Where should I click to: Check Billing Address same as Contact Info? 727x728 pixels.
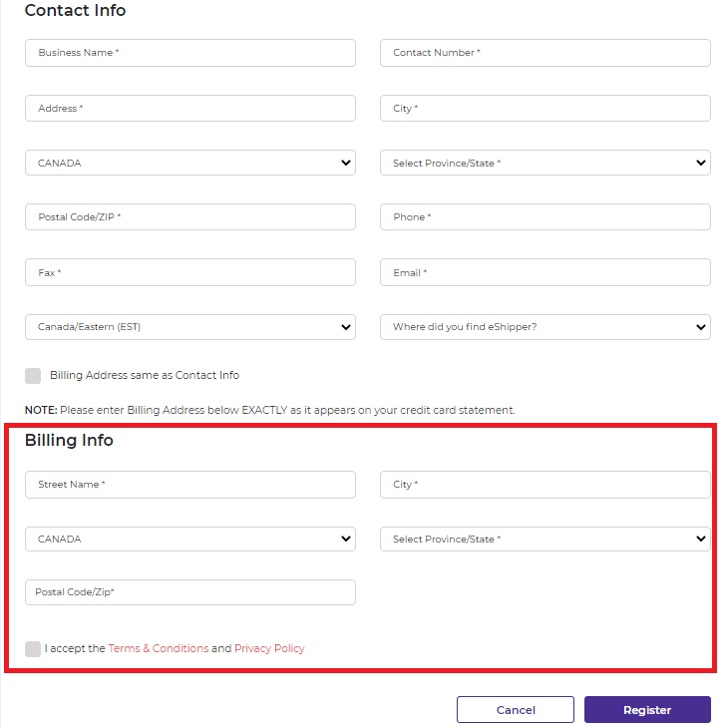[33, 376]
